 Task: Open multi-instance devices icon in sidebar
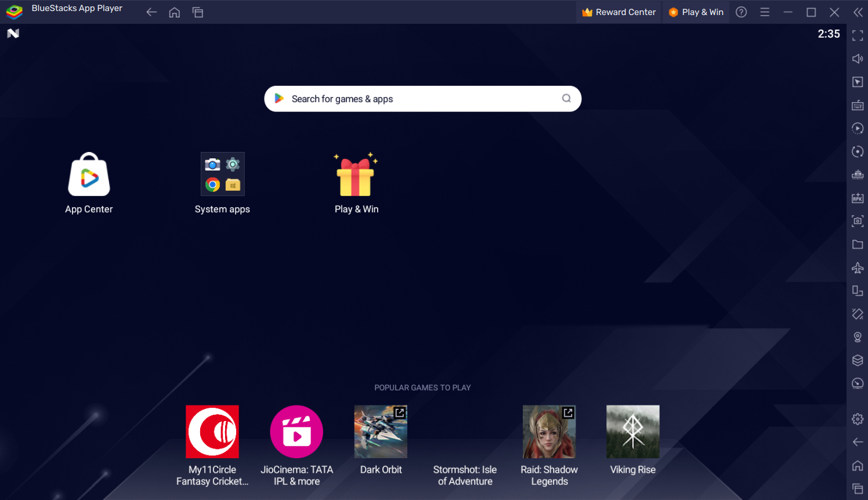pyautogui.click(x=858, y=291)
